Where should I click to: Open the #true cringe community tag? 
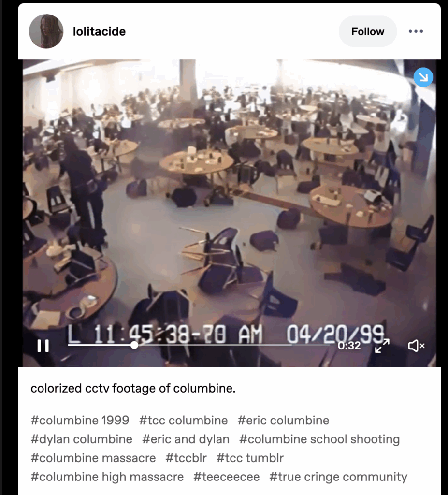[x=338, y=477]
